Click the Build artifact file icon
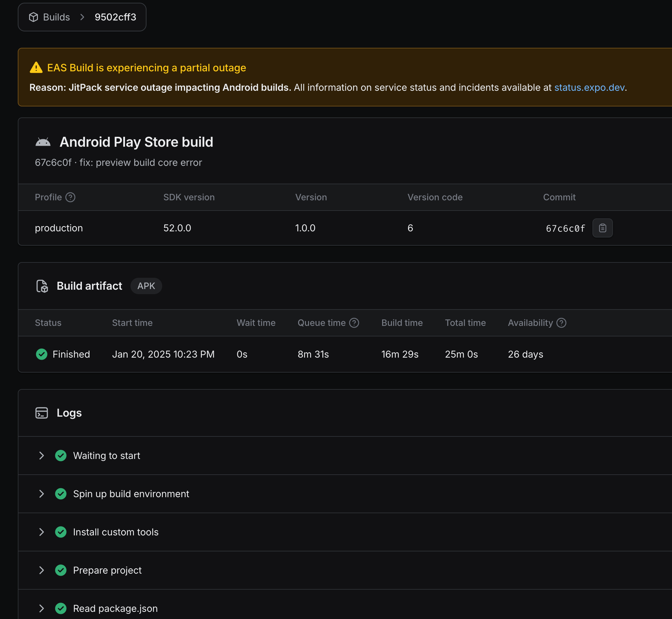This screenshot has height=619, width=672. pos(42,286)
